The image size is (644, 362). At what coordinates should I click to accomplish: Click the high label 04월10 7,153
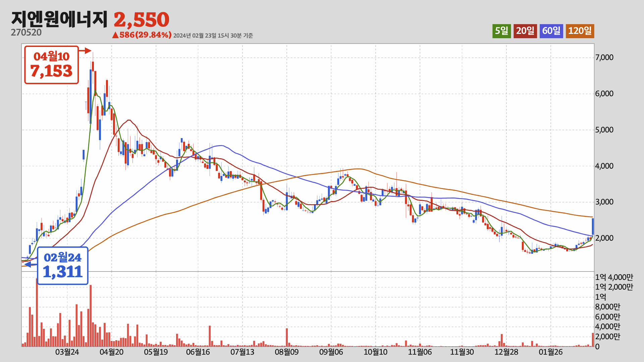(x=51, y=65)
